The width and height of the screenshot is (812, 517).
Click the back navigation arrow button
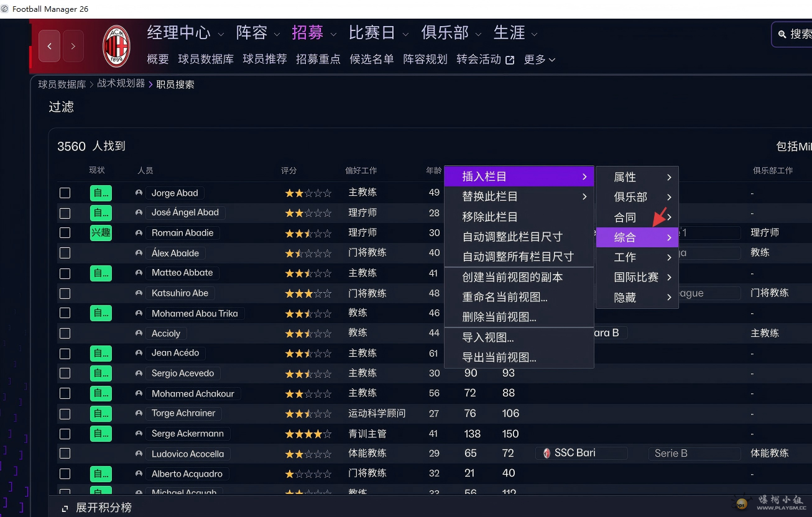point(50,46)
